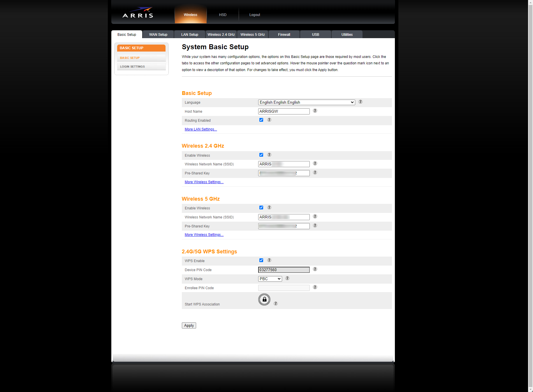Click the help icon beside Host Name
The height and width of the screenshot is (392, 533).
point(315,111)
